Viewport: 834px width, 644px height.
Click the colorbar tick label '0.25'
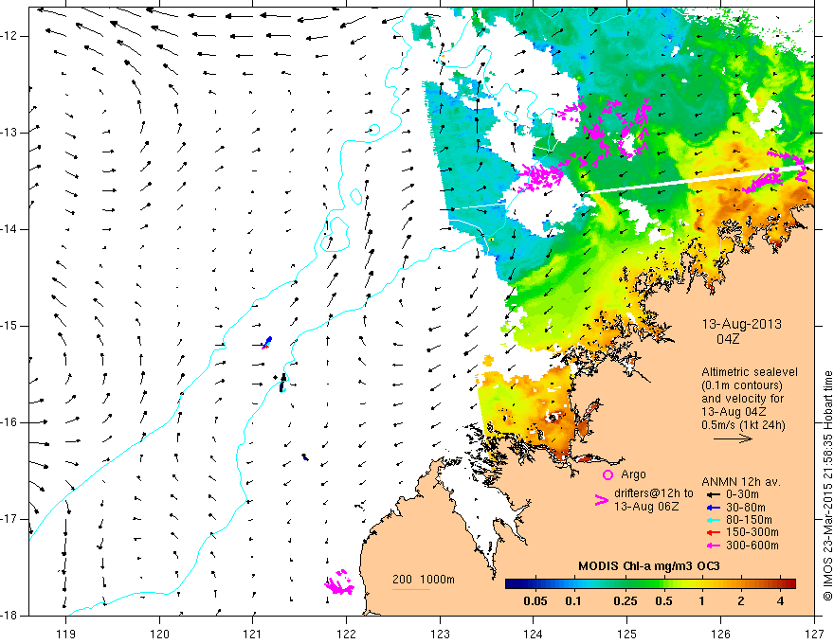tap(625, 601)
